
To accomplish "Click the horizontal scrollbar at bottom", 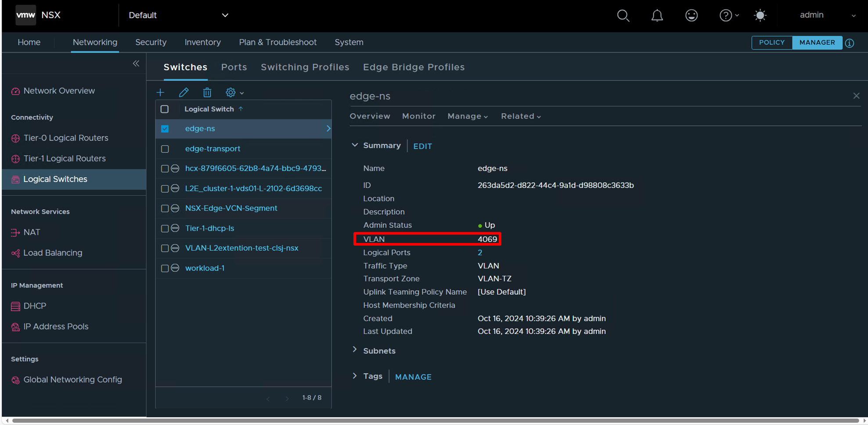I will [436, 421].
